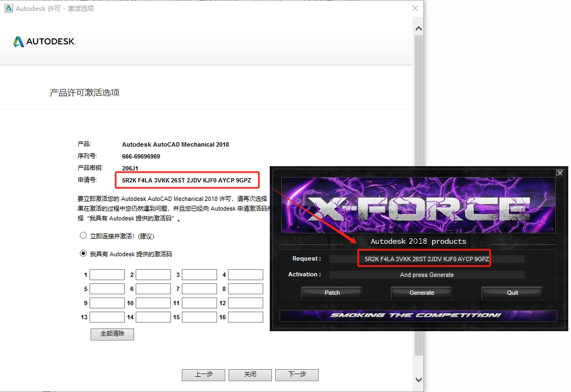This screenshot has height=392, width=571.
Task: Click activation code input field 16
Action: point(245,317)
